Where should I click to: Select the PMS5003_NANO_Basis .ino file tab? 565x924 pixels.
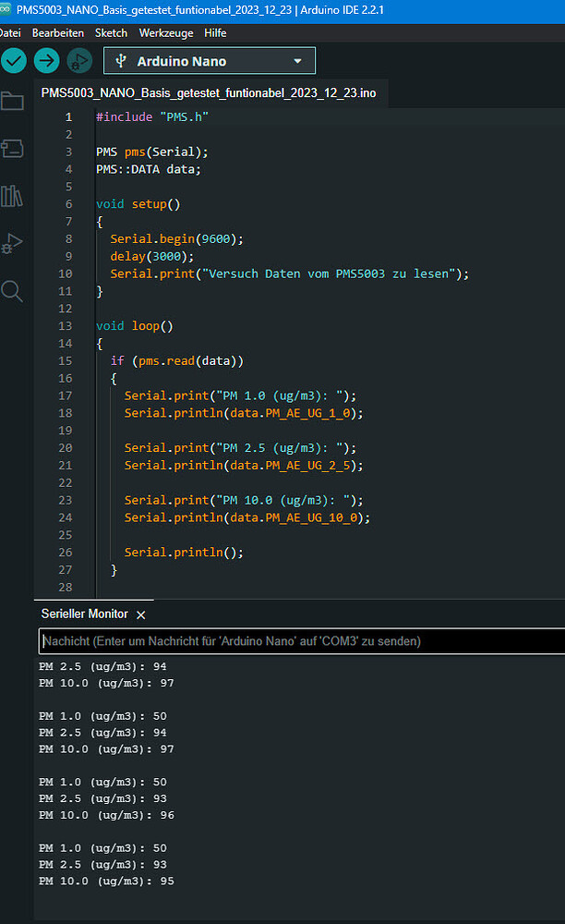click(x=209, y=93)
